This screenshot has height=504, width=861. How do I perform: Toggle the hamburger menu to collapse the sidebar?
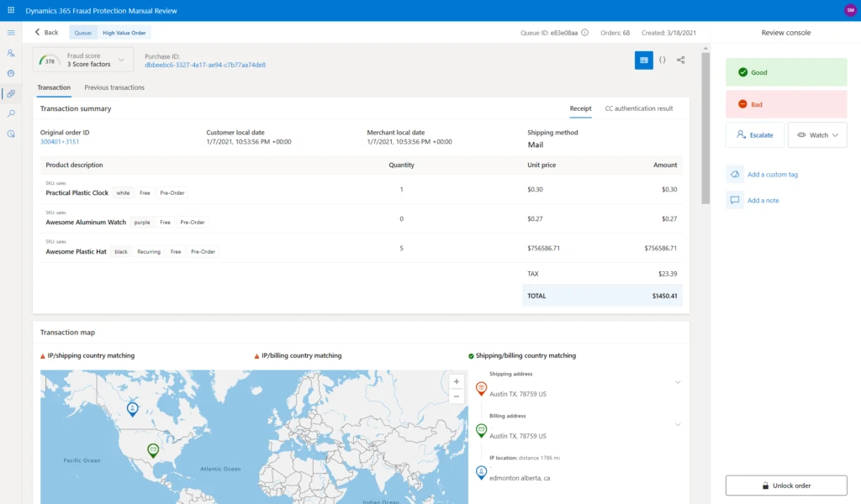click(x=11, y=32)
